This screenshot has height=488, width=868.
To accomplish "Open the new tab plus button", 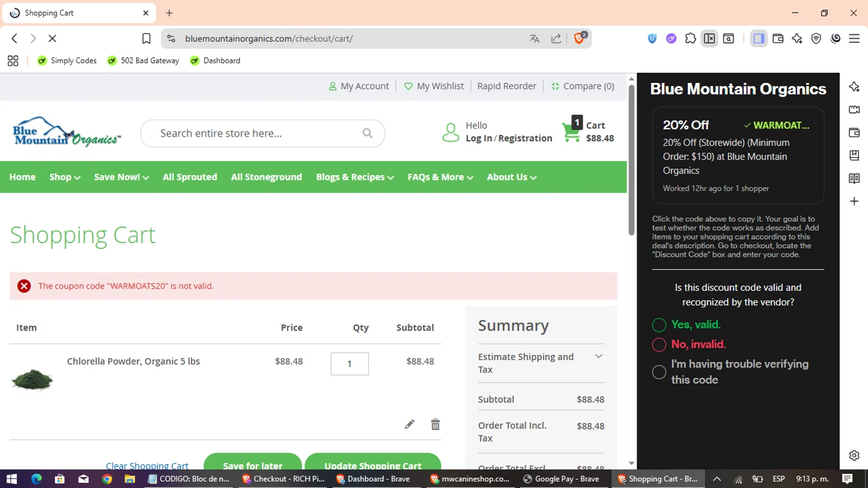I will [x=169, y=13].
